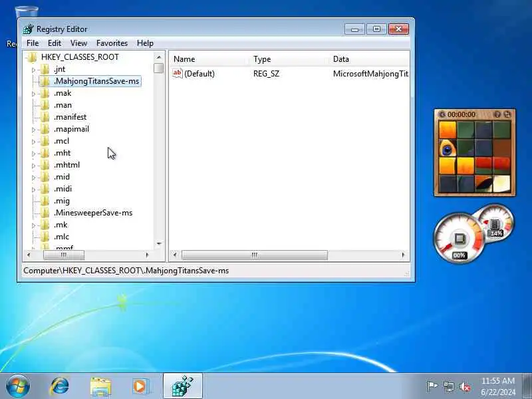Screen dimensions: 532x399
Task: Expand the .mapimail registry key
Action: point(33,130)
